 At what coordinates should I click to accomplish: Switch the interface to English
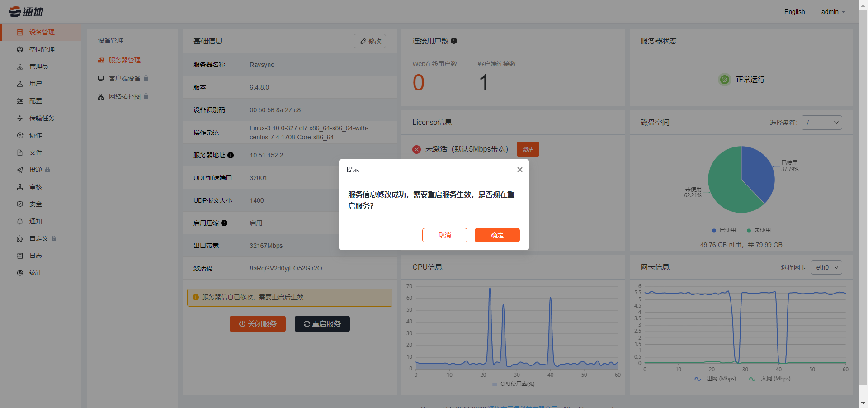click(794, 12)
